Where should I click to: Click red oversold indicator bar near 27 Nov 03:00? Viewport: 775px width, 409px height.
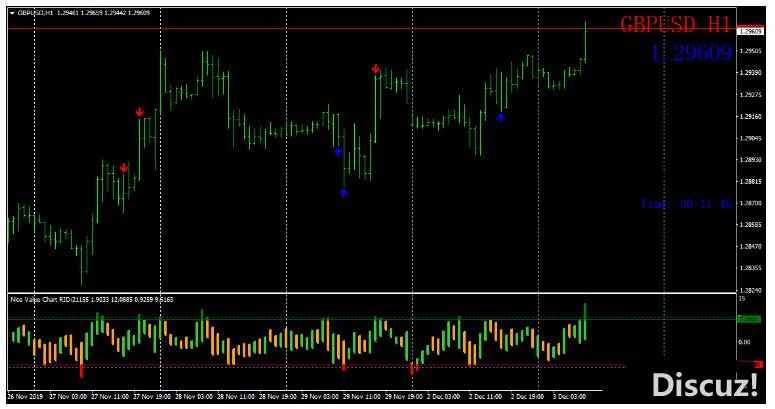click(82, 371)
